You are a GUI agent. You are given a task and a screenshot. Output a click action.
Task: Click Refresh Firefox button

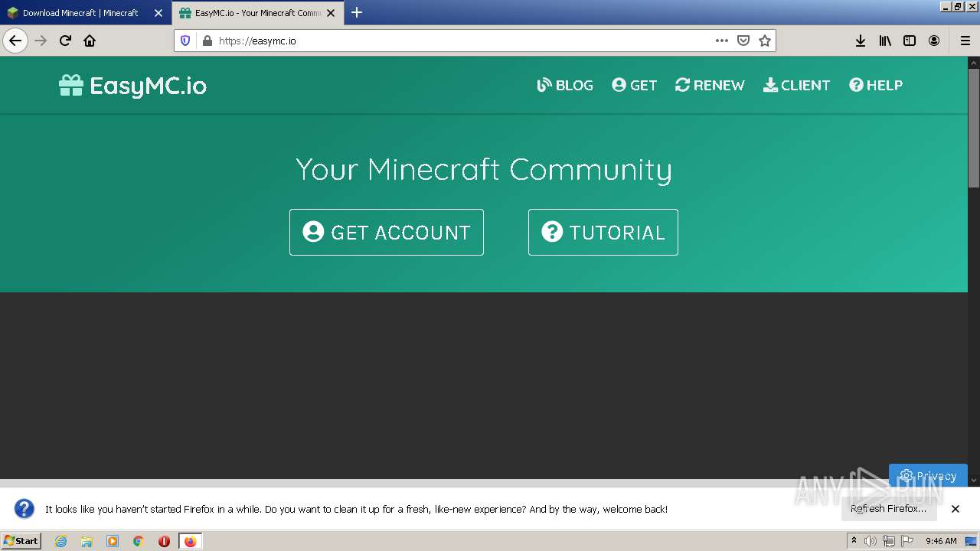click(x=888, y=508)
